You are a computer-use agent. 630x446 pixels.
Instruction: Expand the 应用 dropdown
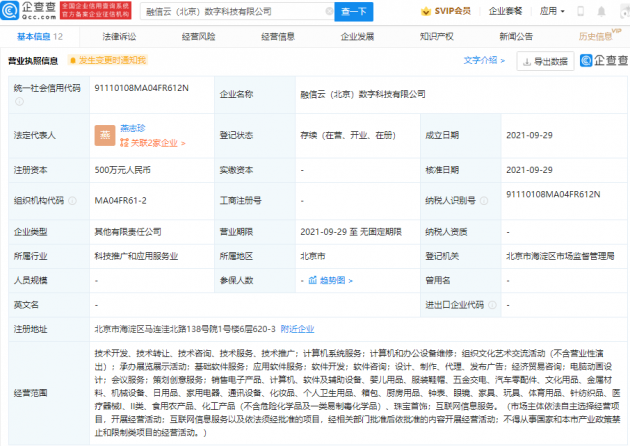pos(552,11)
